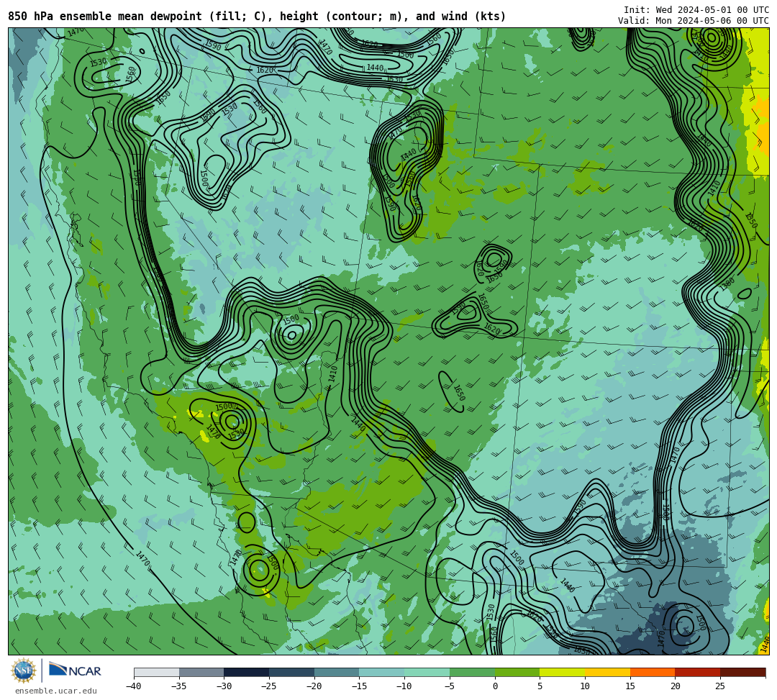Click the '25' colorbar tick label
Viewport: 777px width, 700px height.
tap(720, 686)
